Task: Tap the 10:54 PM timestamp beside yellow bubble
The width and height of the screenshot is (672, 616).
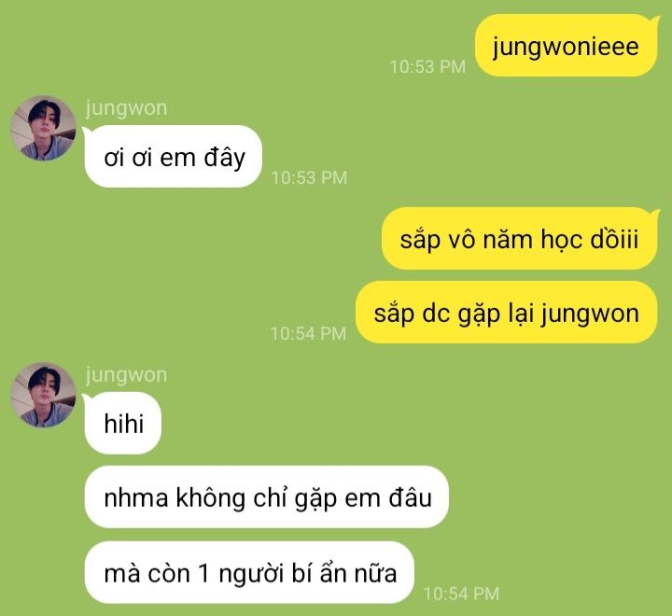Action: (x=308, y=333)
